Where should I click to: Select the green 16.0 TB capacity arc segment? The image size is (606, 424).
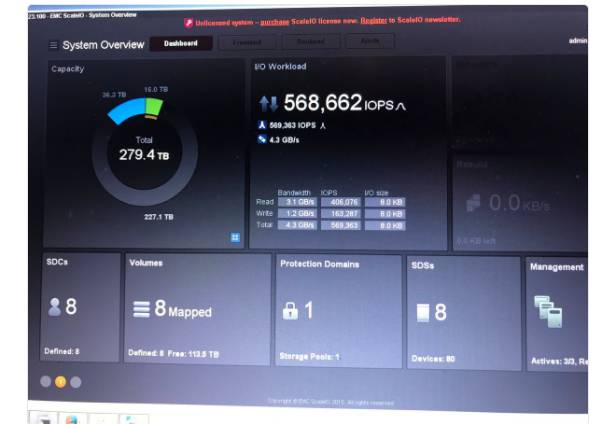pyautogui.click(x=154, y=107)
